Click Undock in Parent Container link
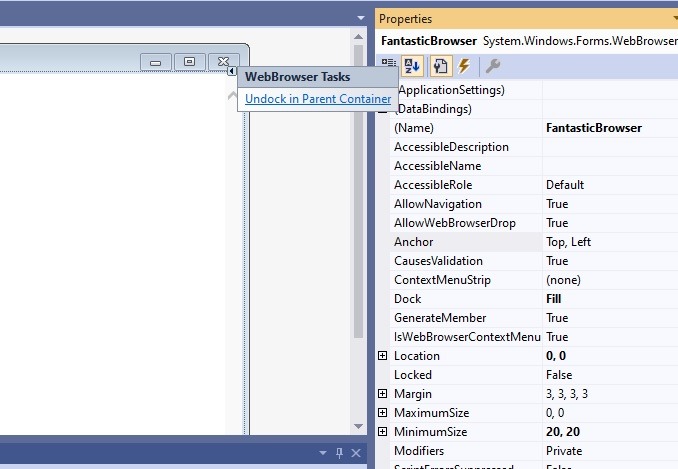 [x=318, y=99]
